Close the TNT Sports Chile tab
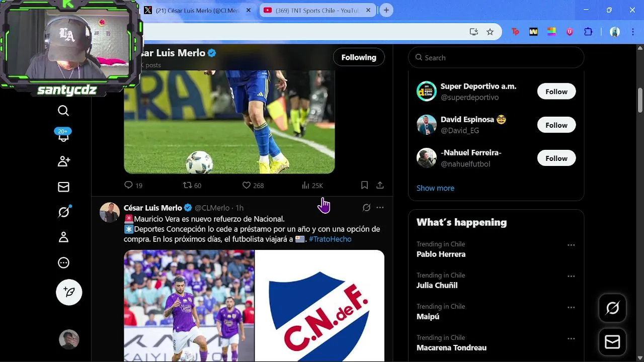The width and height of the screenshot is (644, 362). click(x=368, y=10)
